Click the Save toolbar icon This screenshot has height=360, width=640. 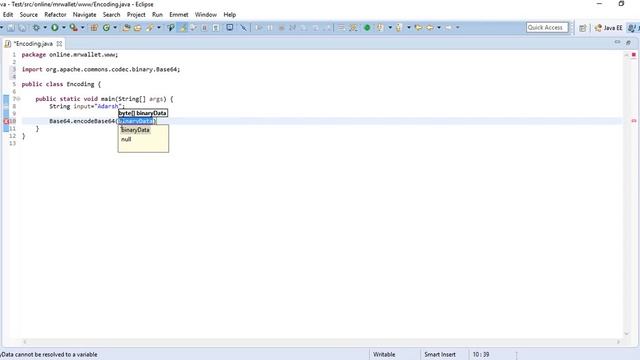[11, 28]
